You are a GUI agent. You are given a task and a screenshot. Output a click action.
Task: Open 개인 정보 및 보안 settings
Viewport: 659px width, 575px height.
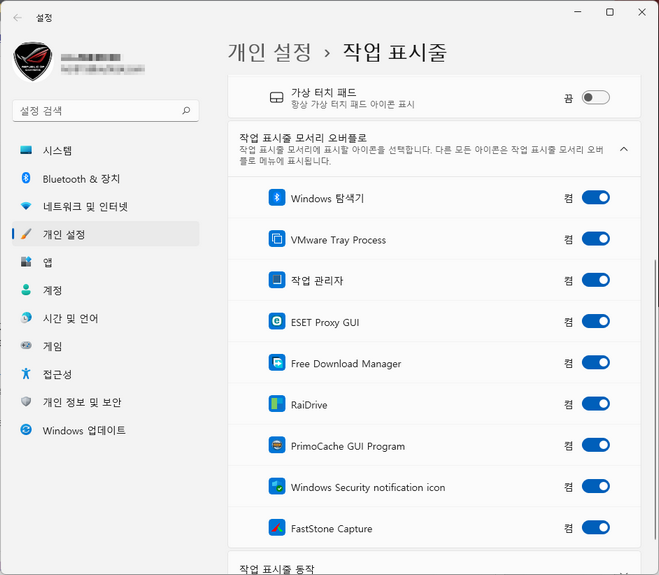point(105,402)
